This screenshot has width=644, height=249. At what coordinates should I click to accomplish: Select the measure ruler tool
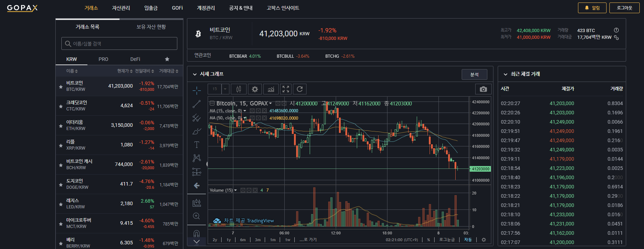[x=197, y=203]
